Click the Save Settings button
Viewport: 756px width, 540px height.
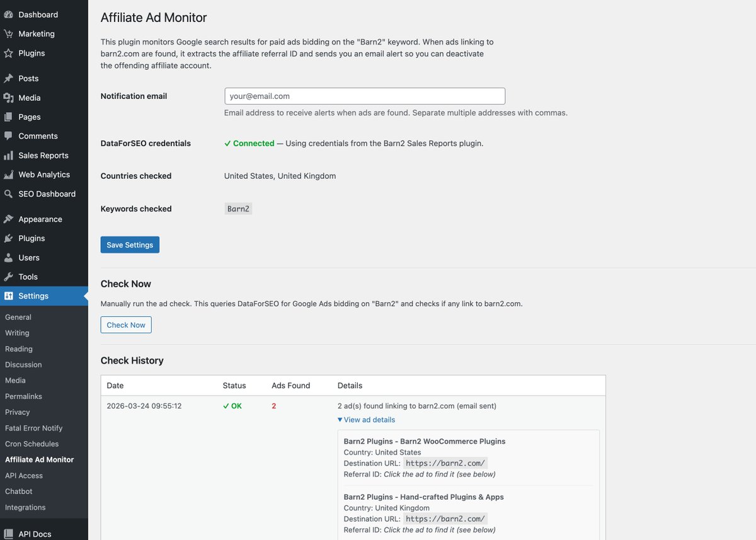(130, 244)
